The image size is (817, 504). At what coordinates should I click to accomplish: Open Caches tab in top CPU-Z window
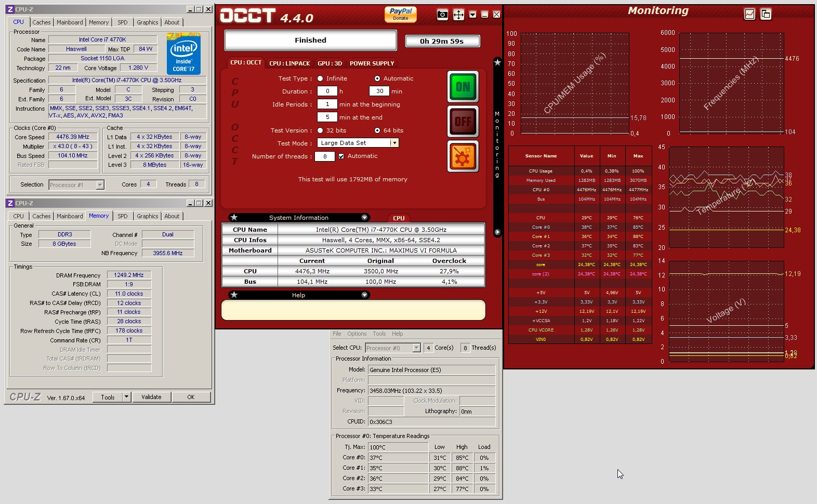coord(42,22)
